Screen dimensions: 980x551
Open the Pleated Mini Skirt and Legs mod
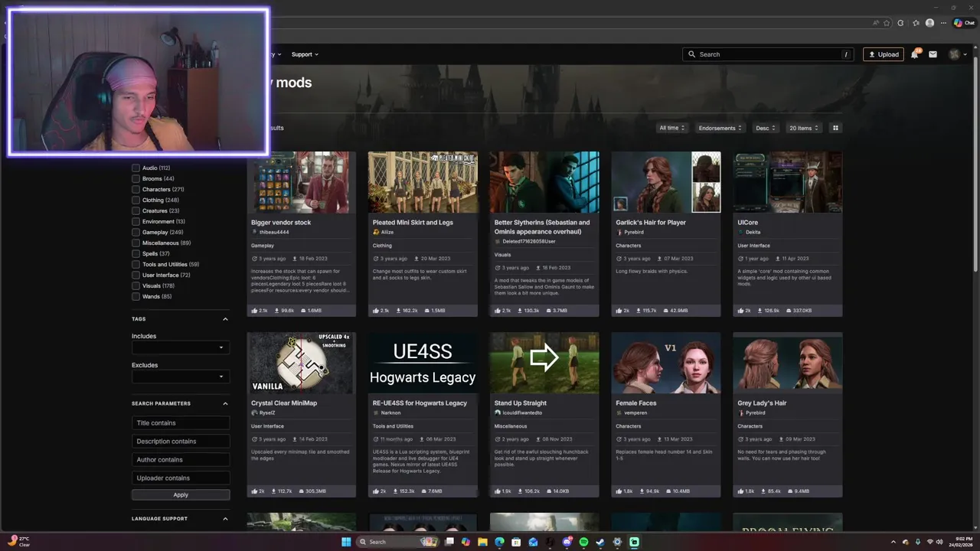413,222
